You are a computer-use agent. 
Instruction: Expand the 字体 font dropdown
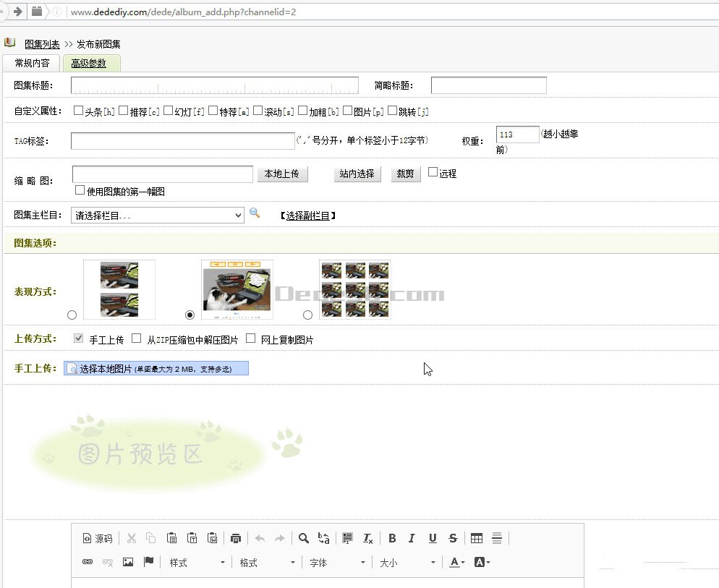point(337,563)
